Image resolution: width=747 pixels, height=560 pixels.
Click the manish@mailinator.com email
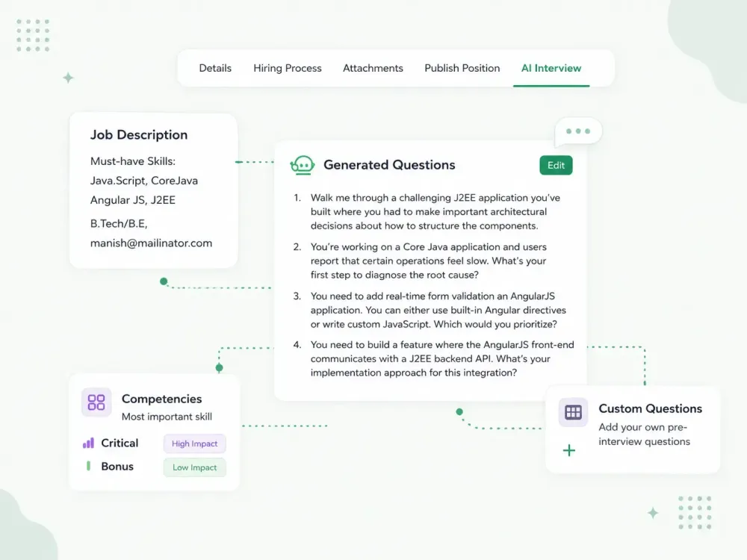pyautogui.click(x=152, y=243)
